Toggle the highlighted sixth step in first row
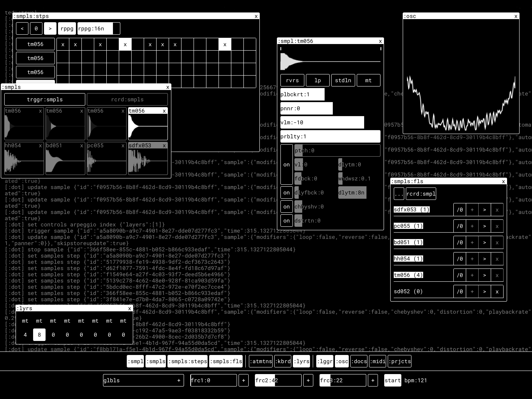The image size is (532, 399). click(x=125, y=44)
